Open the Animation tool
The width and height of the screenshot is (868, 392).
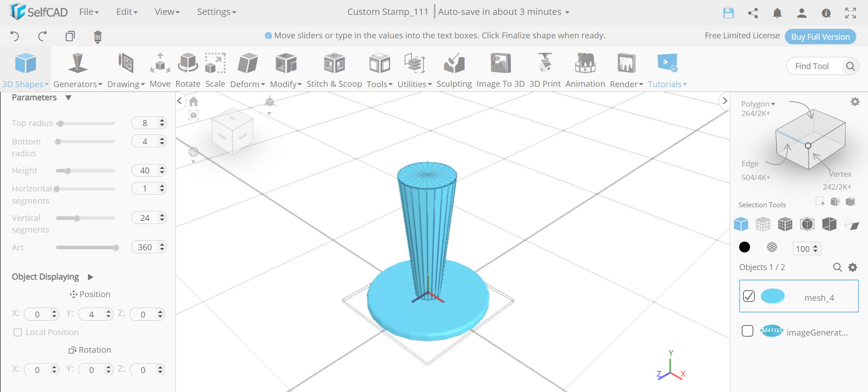[585, 70]
